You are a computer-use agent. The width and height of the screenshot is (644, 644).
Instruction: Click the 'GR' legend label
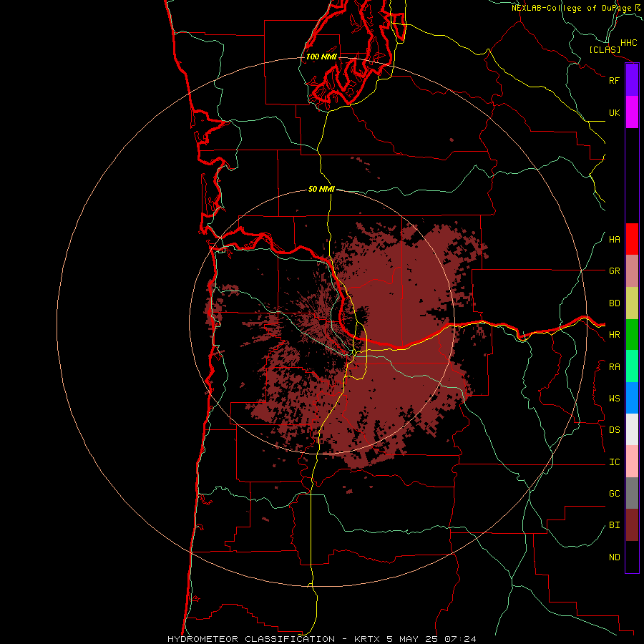coord(614,271)
